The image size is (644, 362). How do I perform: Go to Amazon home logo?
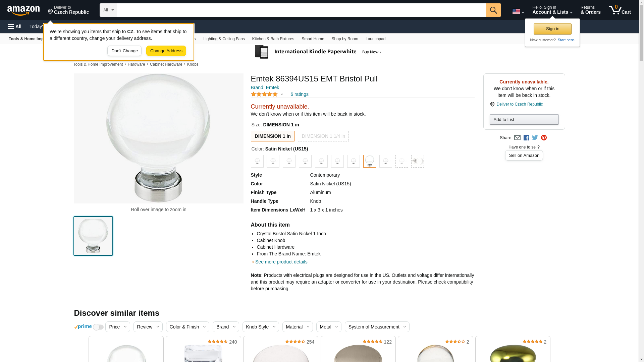tap(23, 10)
